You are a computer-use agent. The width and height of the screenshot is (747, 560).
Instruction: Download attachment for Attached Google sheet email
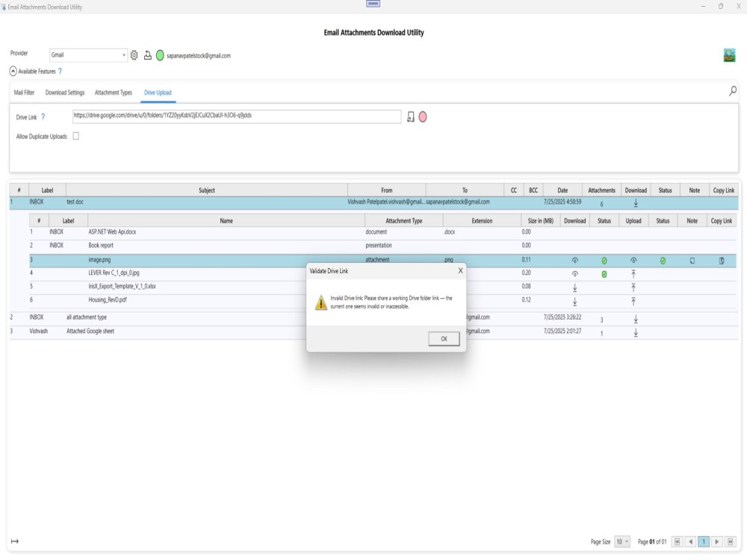(636, 333)
